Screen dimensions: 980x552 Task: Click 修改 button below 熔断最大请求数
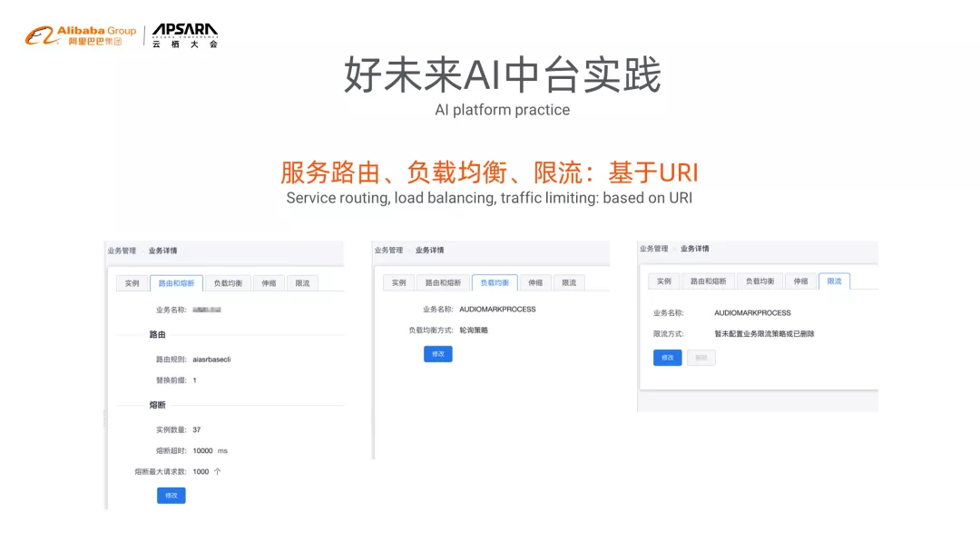171,495
